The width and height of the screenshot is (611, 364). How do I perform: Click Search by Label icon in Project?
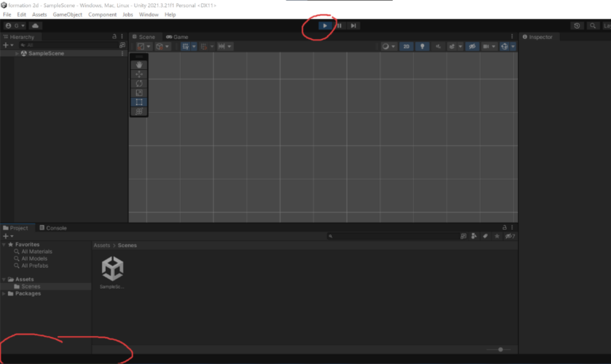pyautogui.click(x=485, y=236)
